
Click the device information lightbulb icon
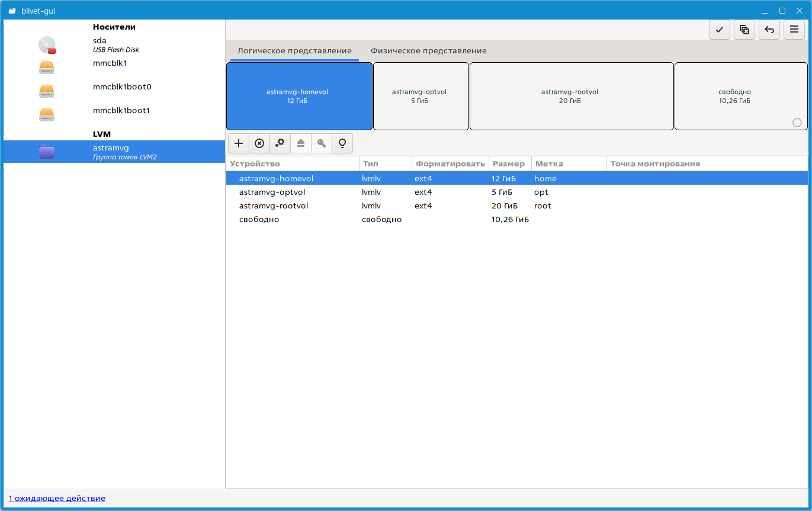click(x=342, y=143)
